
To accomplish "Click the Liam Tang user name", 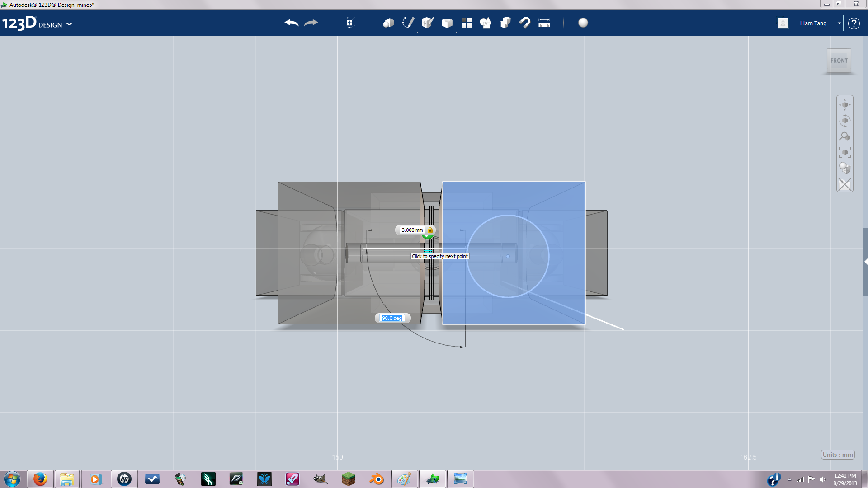I will (813, 23).
